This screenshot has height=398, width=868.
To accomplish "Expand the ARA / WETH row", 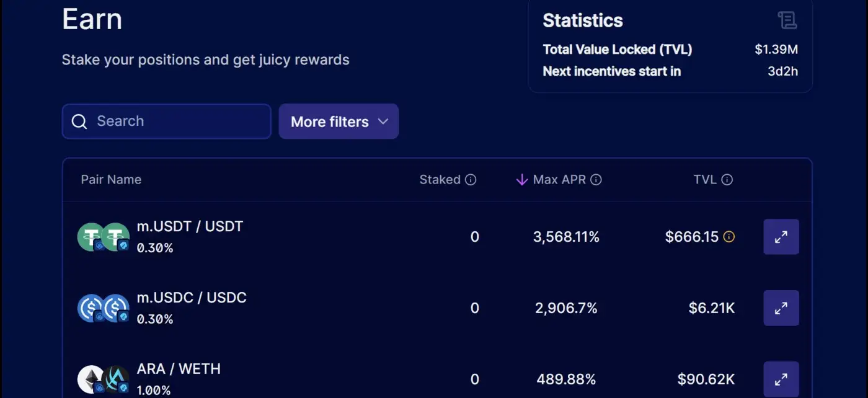I will [781, 379].
